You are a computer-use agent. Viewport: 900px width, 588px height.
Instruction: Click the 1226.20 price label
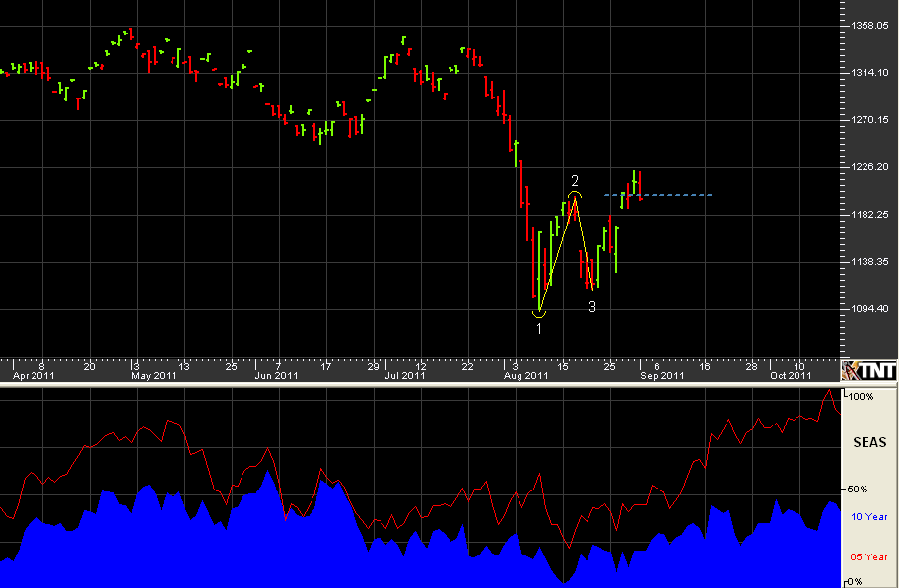point(869,166)
